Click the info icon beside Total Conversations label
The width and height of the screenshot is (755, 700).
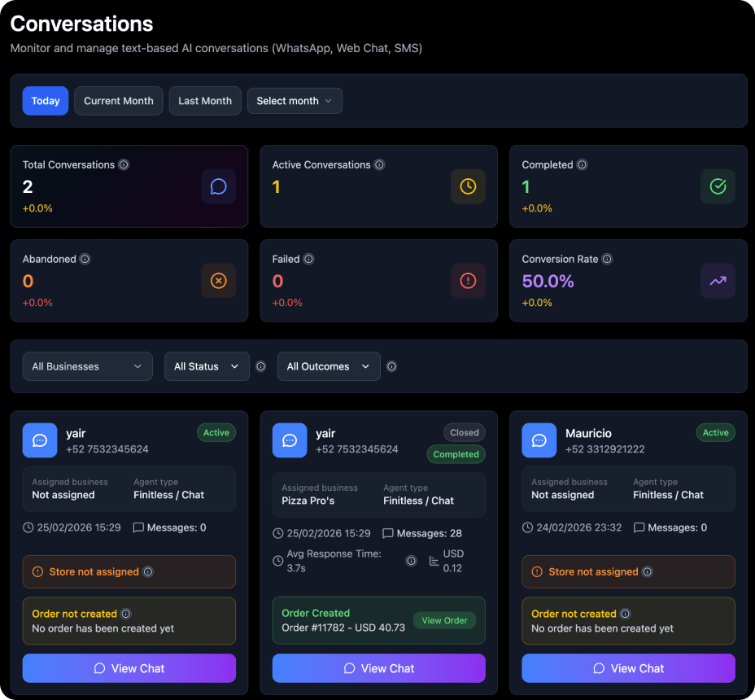[x=124, y=164]
